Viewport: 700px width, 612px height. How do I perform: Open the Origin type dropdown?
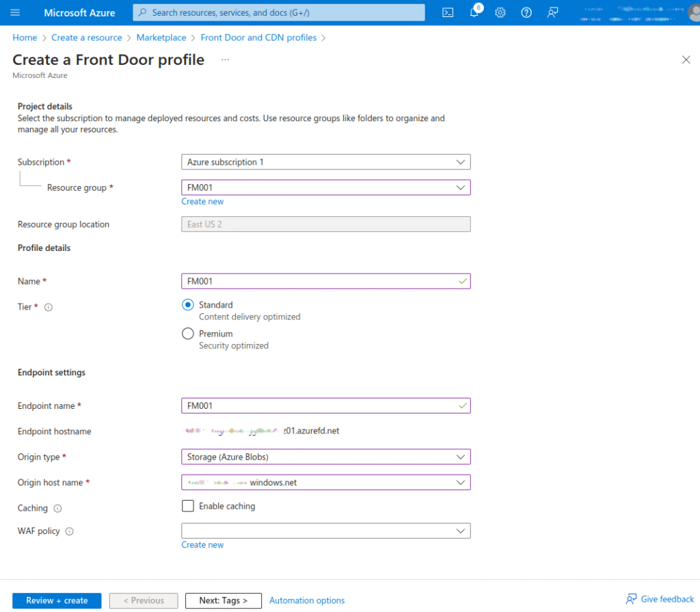pyautogui.click(x=326, y=457)
